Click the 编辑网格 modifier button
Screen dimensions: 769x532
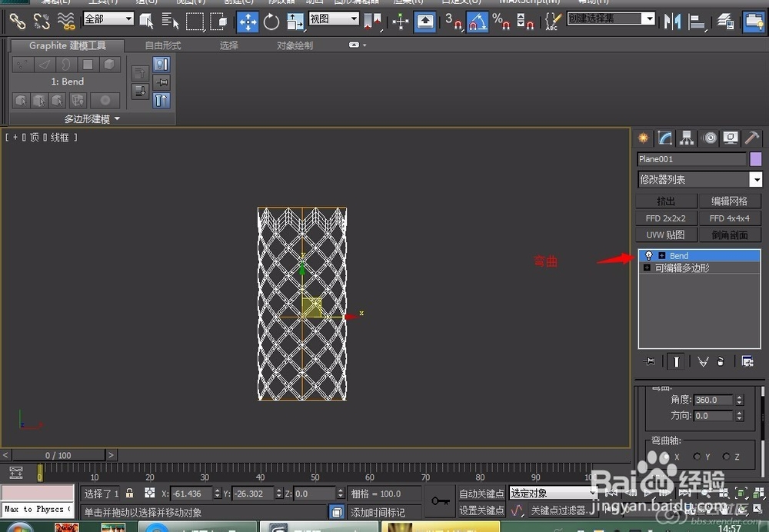pyautogui.click(x=730, y=201)
